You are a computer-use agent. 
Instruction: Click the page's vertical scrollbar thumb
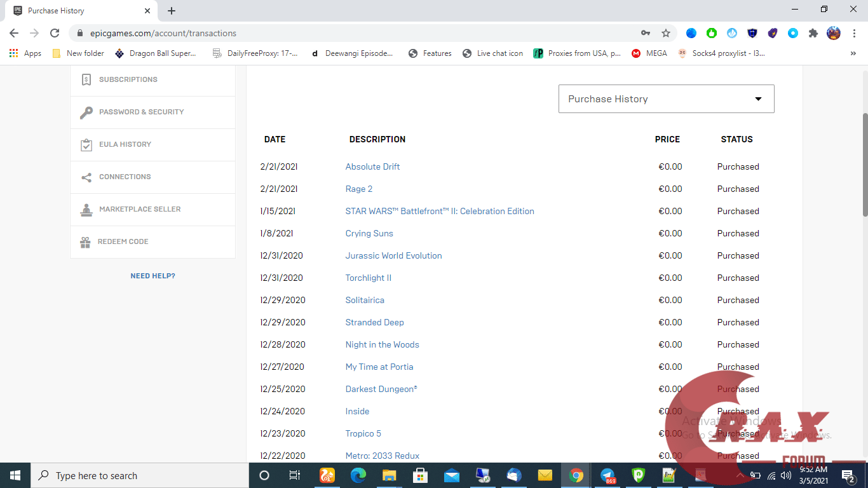(864, 165)
